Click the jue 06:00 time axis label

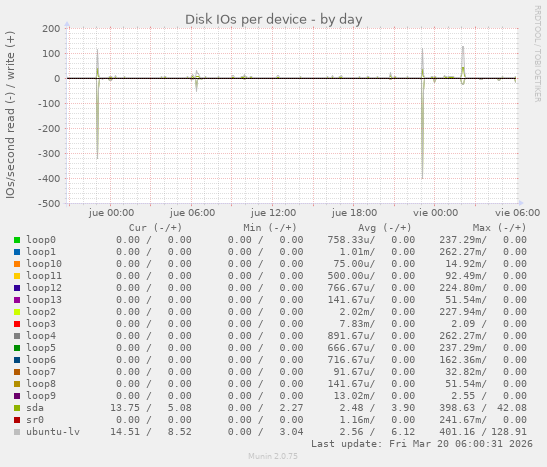pyautogui.click(x=192, y=213)
